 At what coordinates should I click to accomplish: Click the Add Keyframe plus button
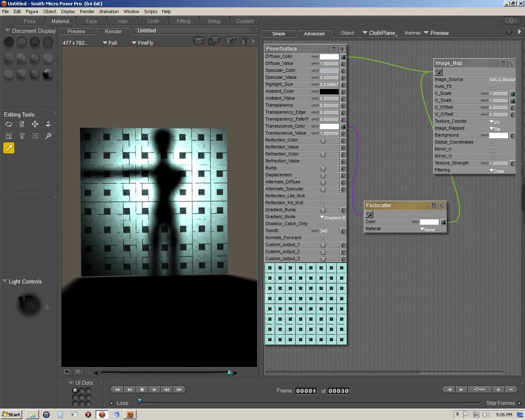pyautogui.click(x=498, y=390)
